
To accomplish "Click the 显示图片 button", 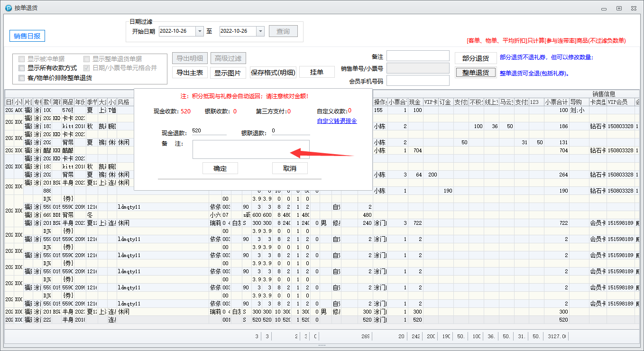I will (228, 73).
